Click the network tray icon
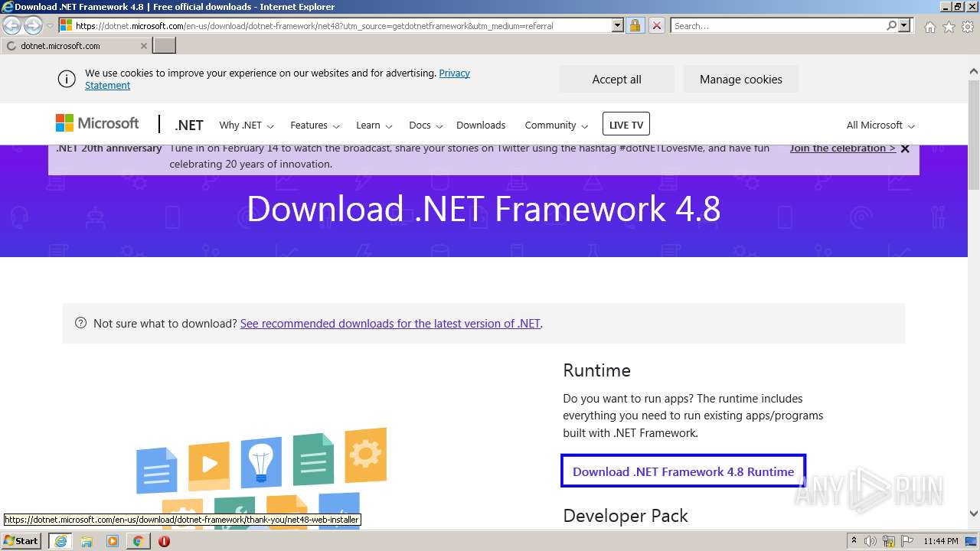 pos(889,541)
